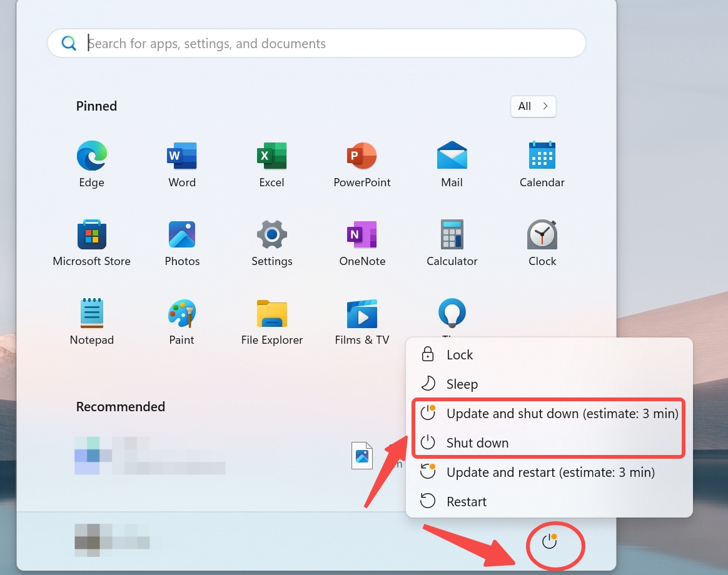The width and height of the screenshot is (728, 575).
Task: Launch Word from pinned apps
Action: point(181,164)
